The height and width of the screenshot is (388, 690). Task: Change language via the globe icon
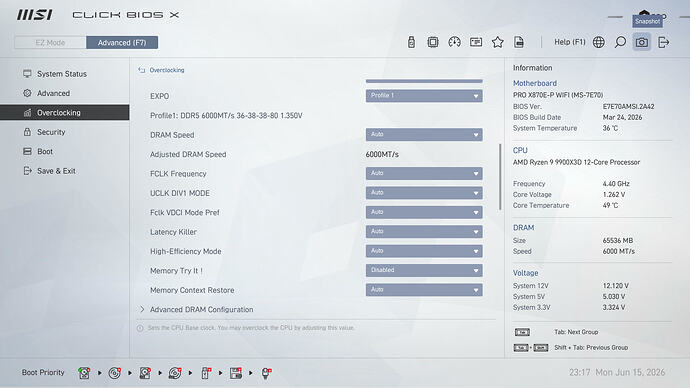point(598,42)
